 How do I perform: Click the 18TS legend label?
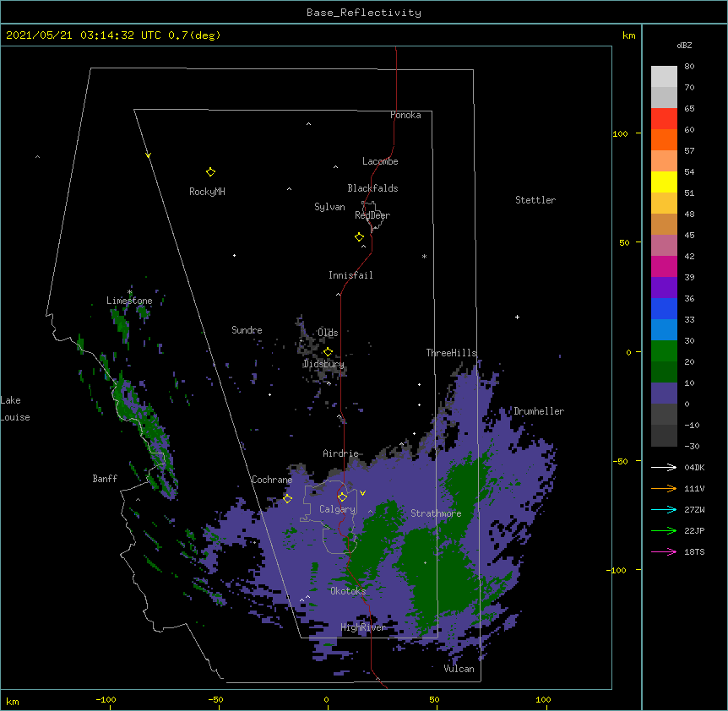[x=694, y=551]
